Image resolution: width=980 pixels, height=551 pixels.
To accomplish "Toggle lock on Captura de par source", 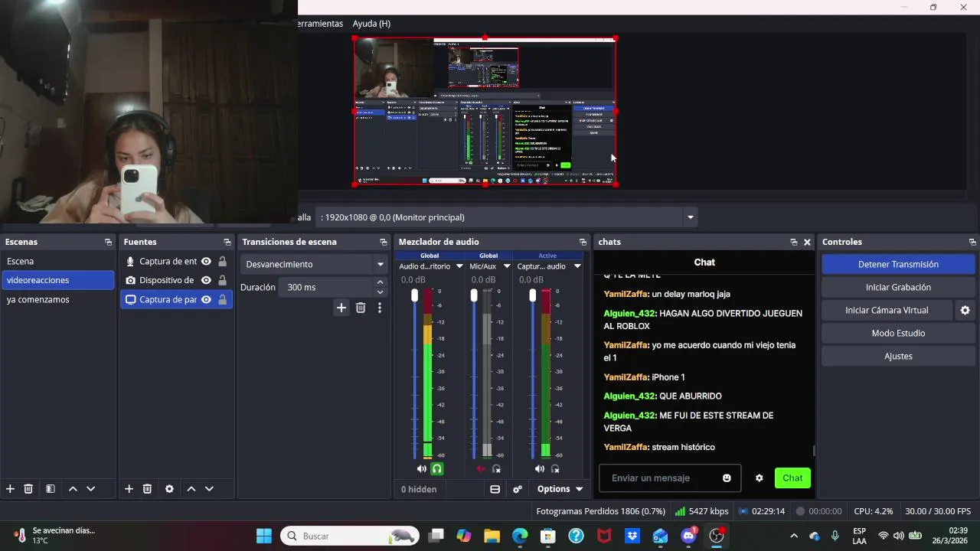I will 222,299.
